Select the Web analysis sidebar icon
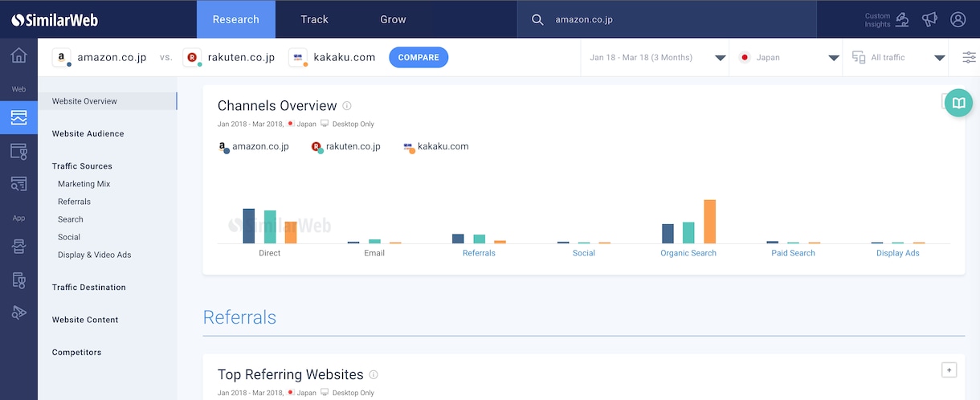980x400 pixels. (18, 118)
